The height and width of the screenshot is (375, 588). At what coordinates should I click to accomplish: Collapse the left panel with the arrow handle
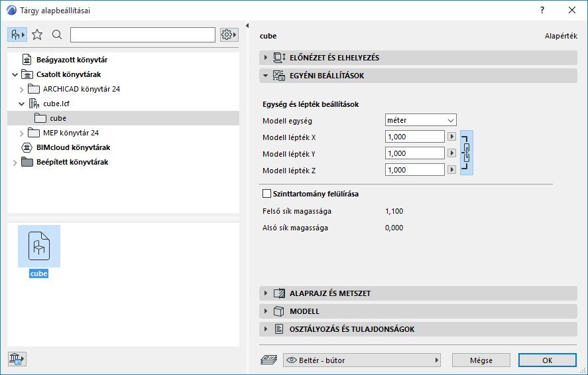pyautogui.click(x=247, y=26)
